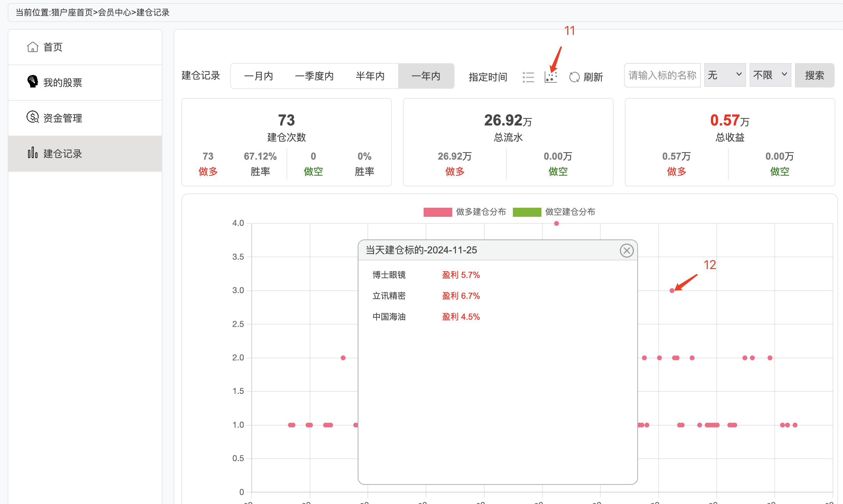Image resolution: width=843 pixels, height=504 pixels.
Task: Click the 博士眼镜 row in popup
Action: point(498,275)
